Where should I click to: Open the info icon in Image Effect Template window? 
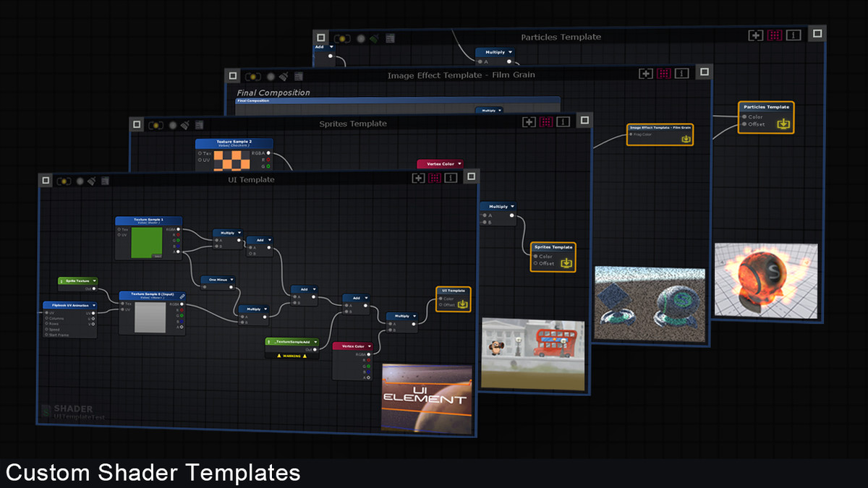682,73
